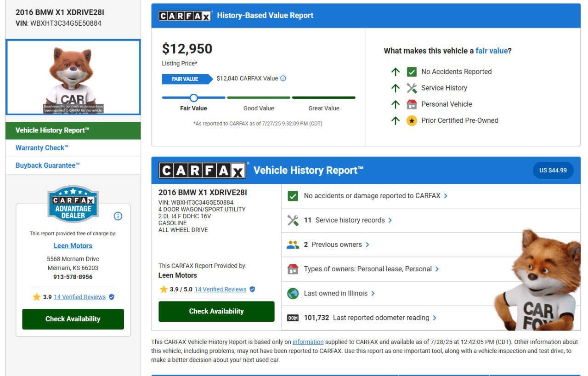Click the tools icon in Service history records row
This screenshot has height=376, width=588.
tap(293, 220)
